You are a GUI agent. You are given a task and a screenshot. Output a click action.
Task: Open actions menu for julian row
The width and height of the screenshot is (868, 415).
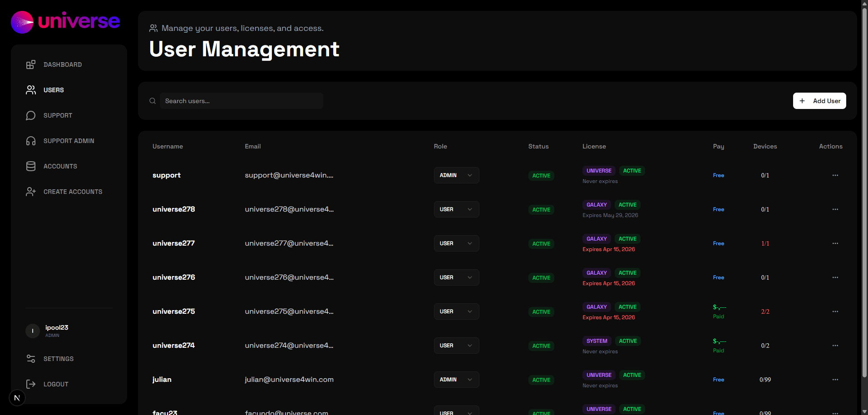pos(835,380)
